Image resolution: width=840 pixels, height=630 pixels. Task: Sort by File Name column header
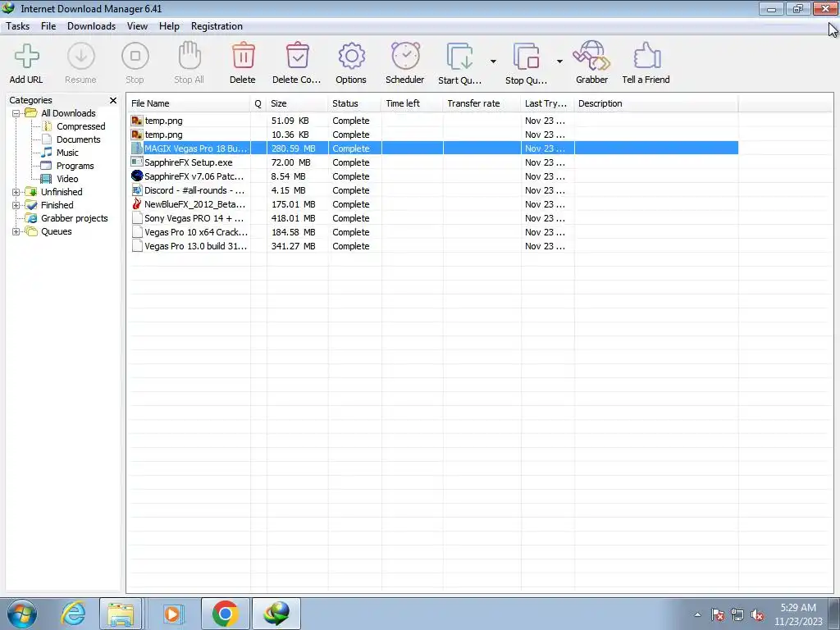click(189, 103)
